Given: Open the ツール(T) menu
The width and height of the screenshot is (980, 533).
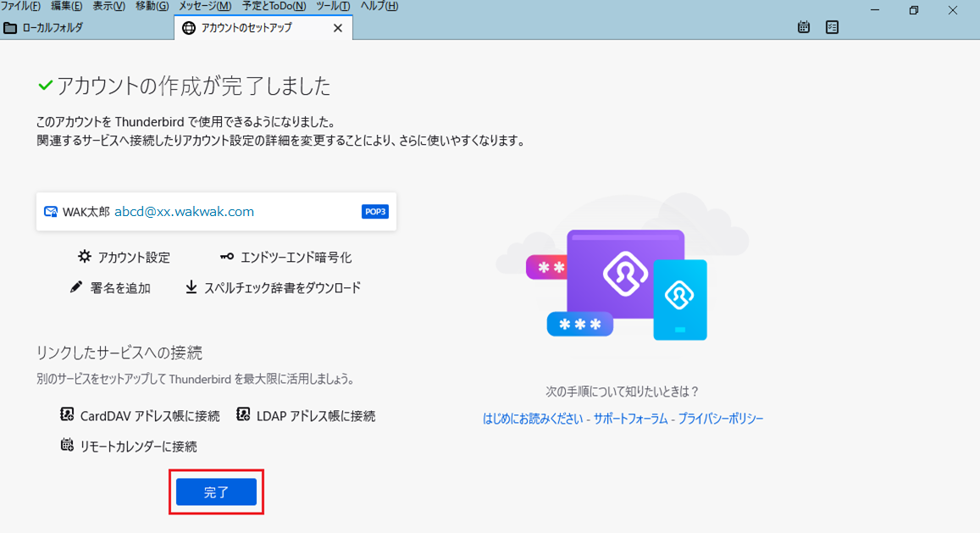Looking at the screenshot, I should click(333, 6).
